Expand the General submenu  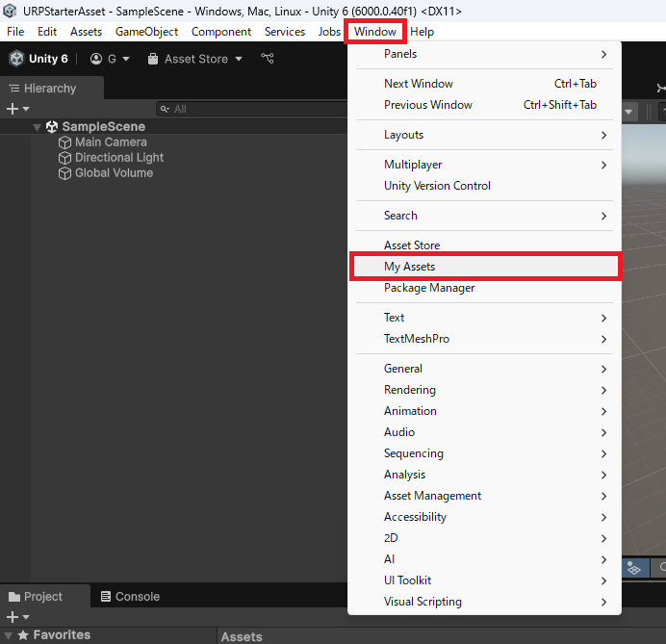coord(484,369)
